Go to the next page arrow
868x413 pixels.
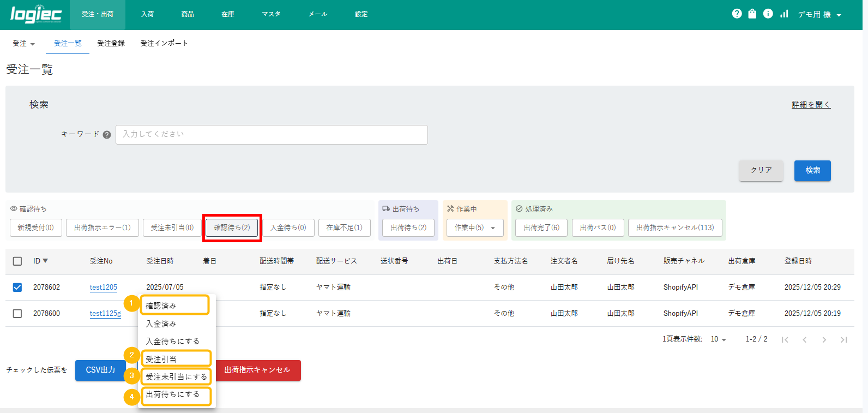tap(824, 340)
